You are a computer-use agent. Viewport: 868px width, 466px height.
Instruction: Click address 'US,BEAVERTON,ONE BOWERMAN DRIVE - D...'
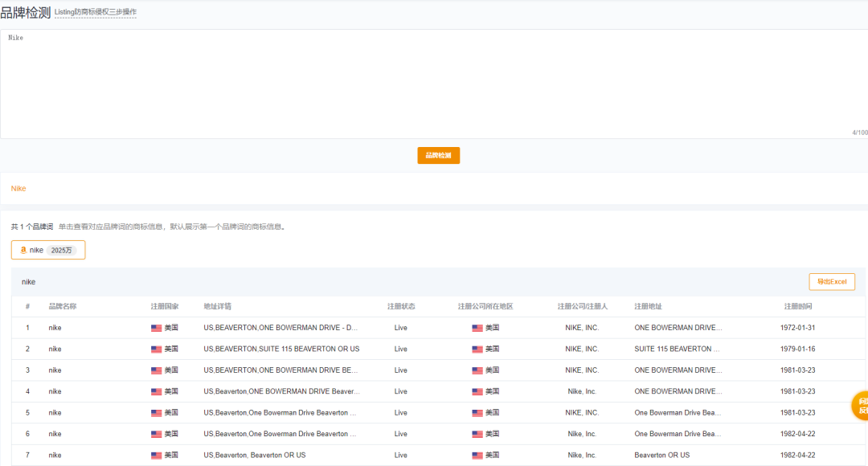(280, 328)
